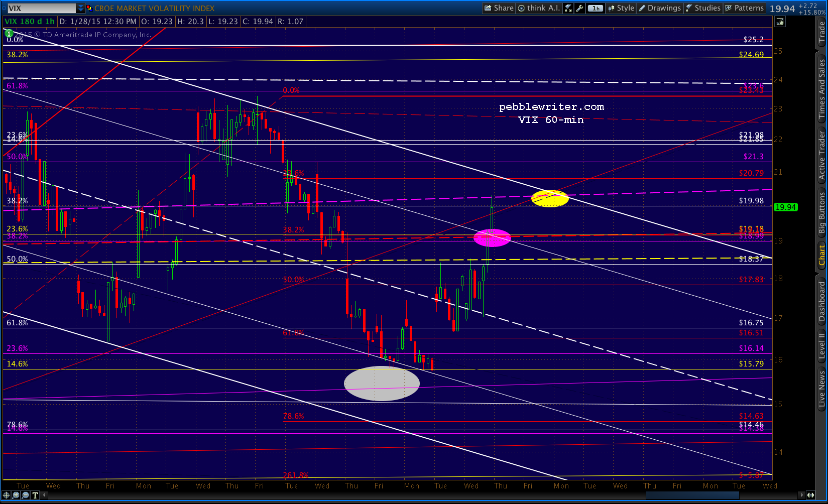Image resolution: width=828 pixels, height=504 pixels.
Task: Click the red '78.6%' Fibonacci label
Action: tap(294, 416)
